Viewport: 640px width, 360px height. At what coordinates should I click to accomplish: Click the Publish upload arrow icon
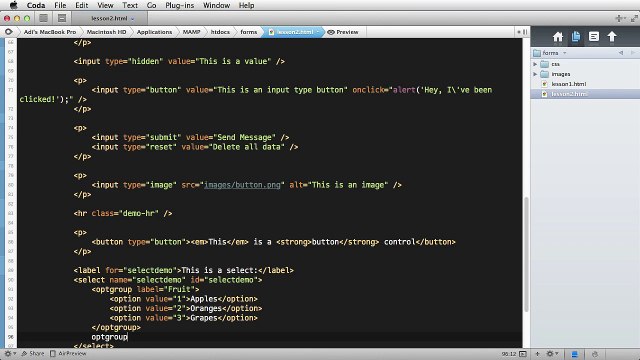point(611,37)
